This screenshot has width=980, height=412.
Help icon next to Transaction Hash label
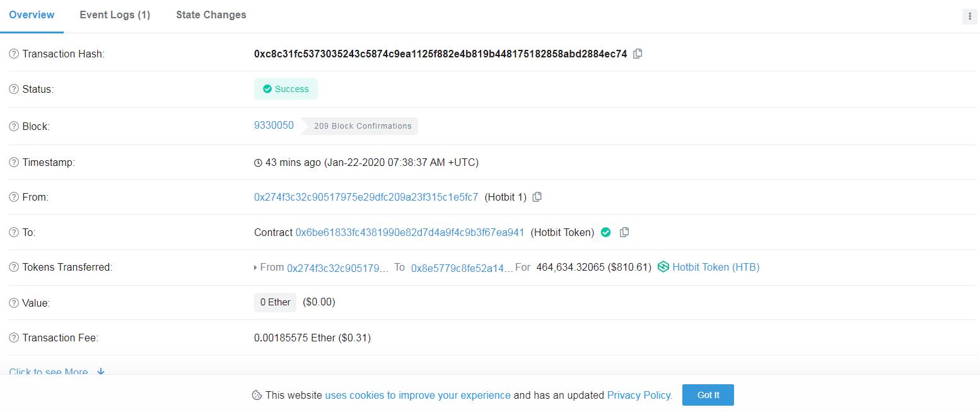[14, 54]
